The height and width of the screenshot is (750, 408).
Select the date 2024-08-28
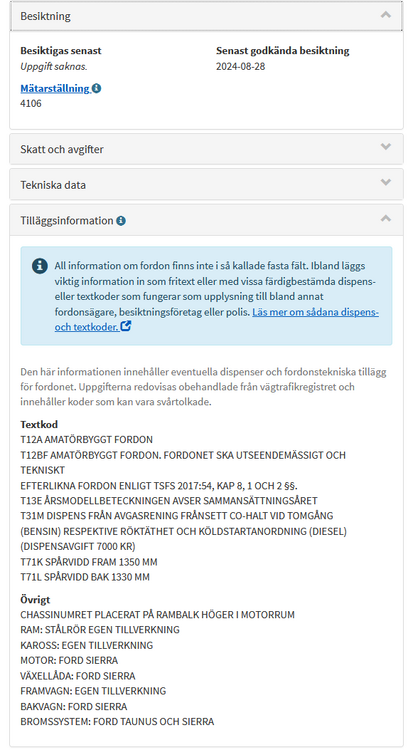[241, 66]
